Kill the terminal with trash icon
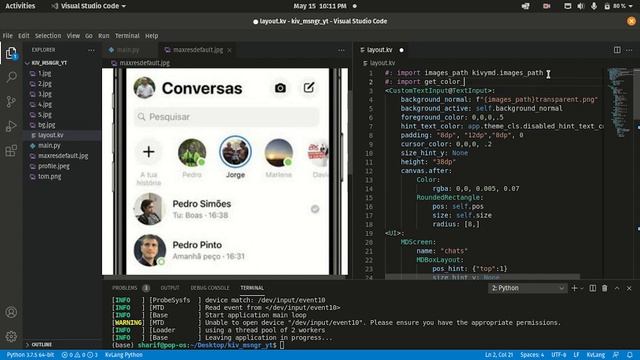This screenshot has height=360, width=640. point(604,288)
